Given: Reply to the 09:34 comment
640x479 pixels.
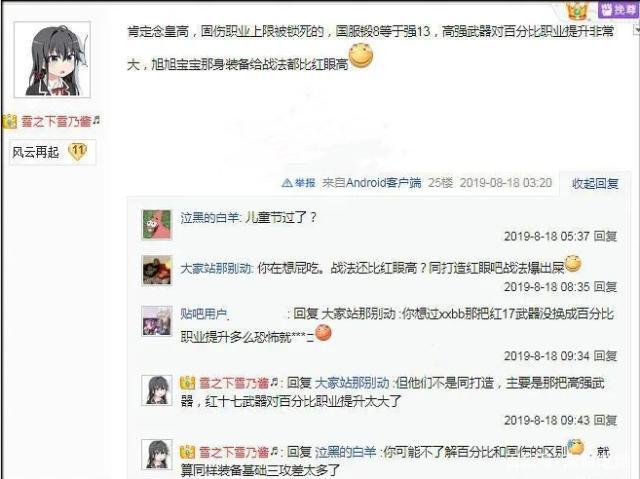Looking at the screenshot, I should click(x=605, y=356).
